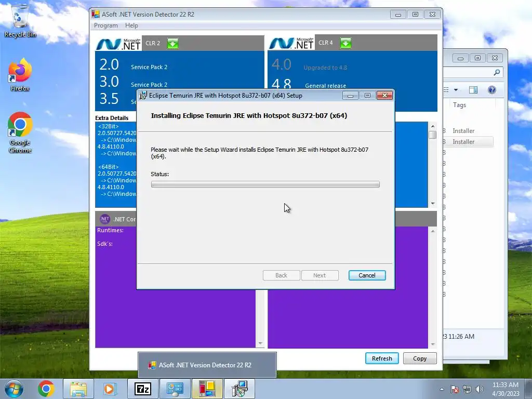The image size is (532, 399).
Task: Click the disabled Back button
Action: (x=281, y=275)
